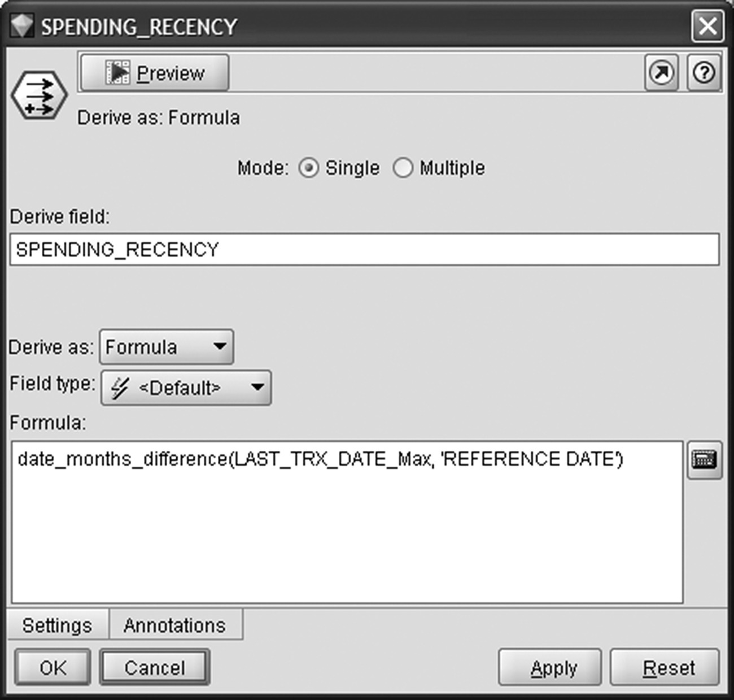The image size is (734, 700).
Task: Select Single mode radio button
Action: (x=309, y=168)
